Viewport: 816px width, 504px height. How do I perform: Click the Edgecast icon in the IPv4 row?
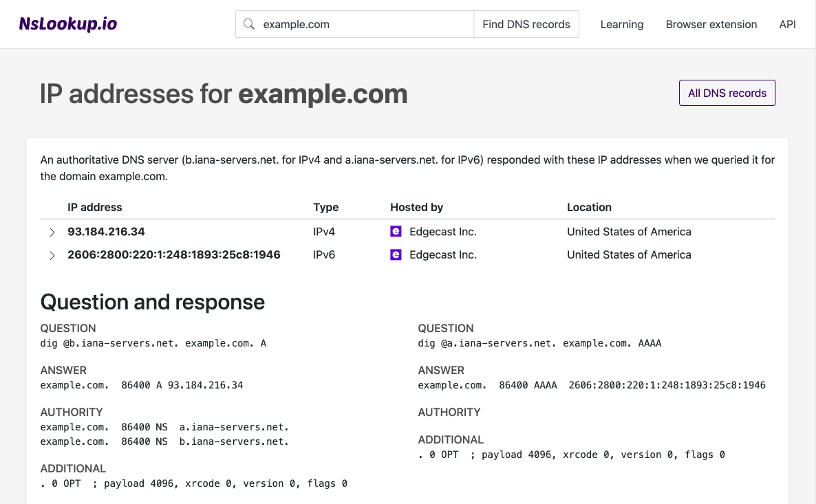[396, 232]
